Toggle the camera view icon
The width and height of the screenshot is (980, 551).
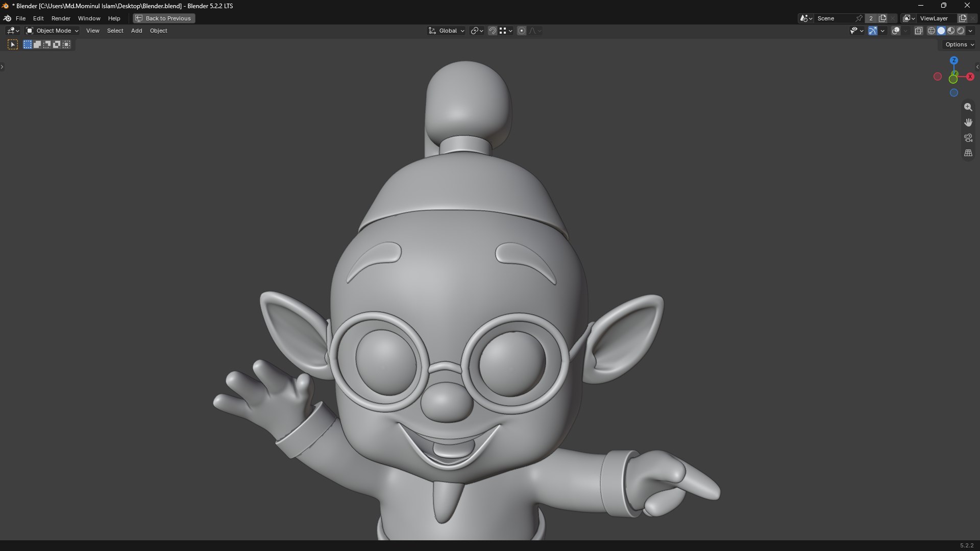point(968,138)
